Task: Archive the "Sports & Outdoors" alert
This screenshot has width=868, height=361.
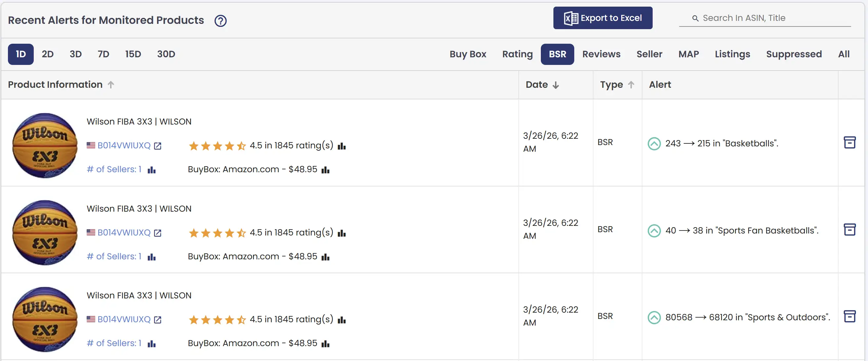Action: coord(849,316)
